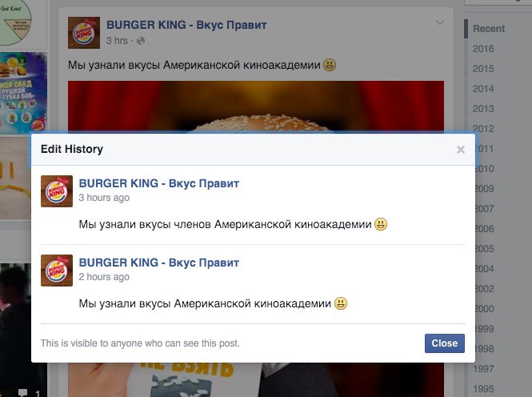Dismiss dialog using the X icon

click(461, 150)
